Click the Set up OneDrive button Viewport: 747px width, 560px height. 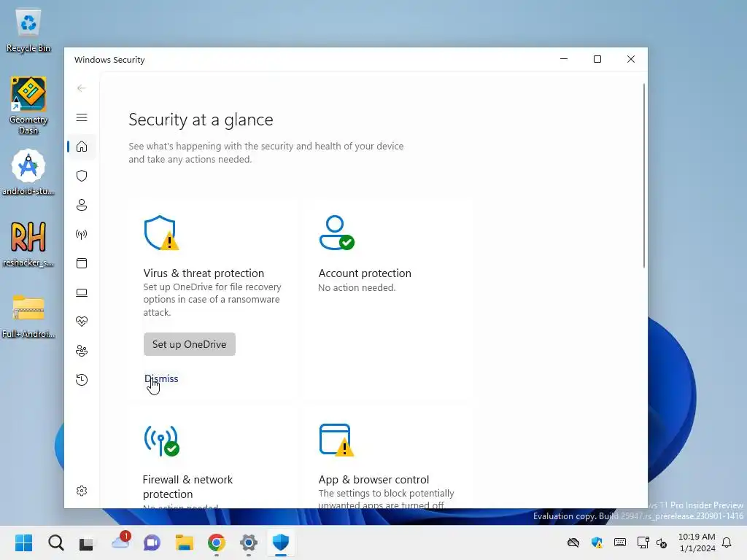click(190, 344)
